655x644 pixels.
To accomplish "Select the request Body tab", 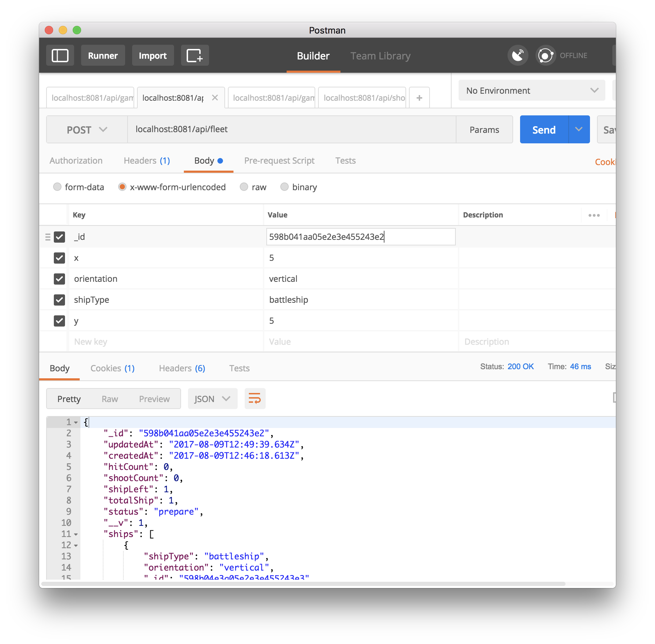I will [x=208, y=161].
